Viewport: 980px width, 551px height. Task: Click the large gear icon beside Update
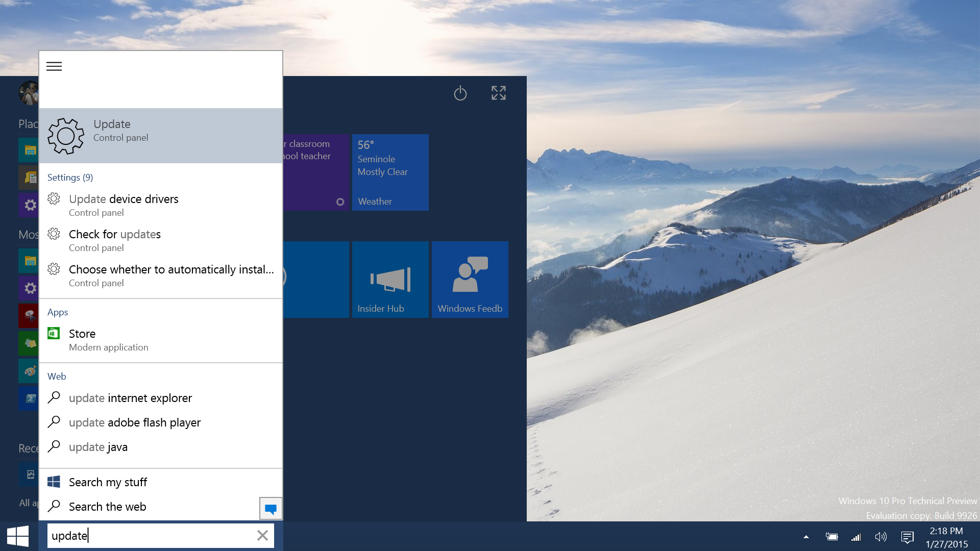coord(66,136)
